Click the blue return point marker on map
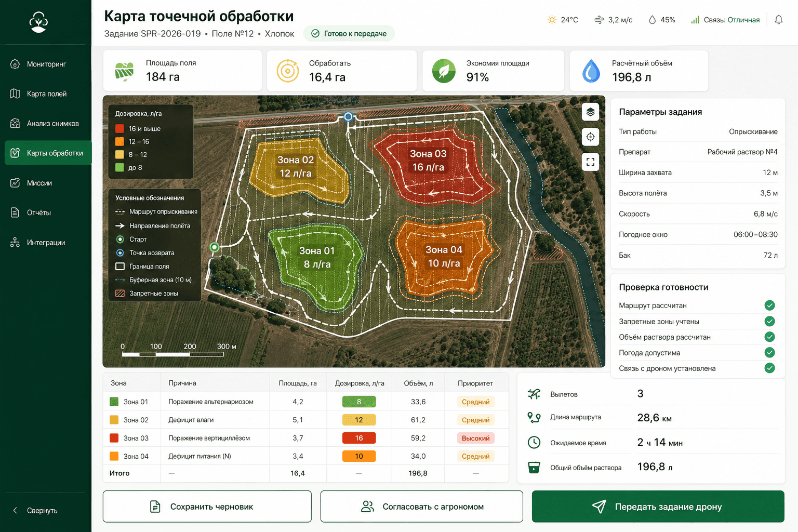 pyautogui.click(x=349, y=116)
